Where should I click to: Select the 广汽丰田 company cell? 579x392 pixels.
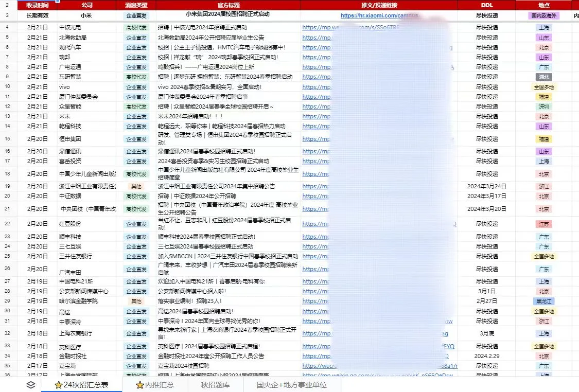(87, 269)
